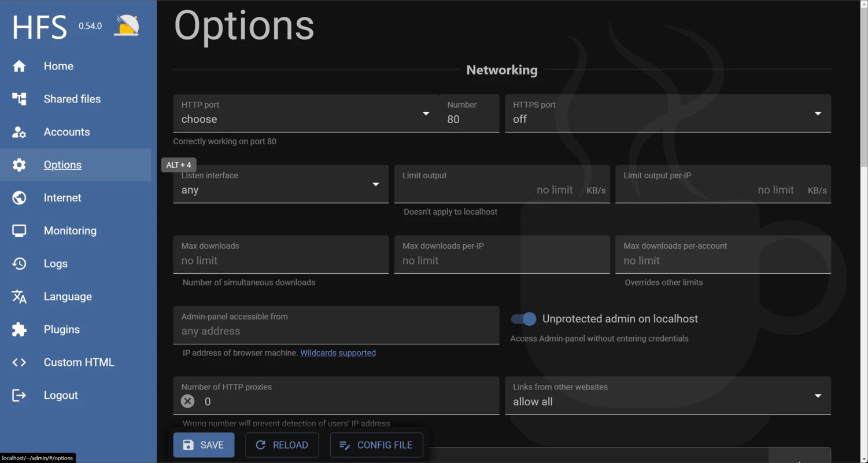Open the Monitoring page

70,231
